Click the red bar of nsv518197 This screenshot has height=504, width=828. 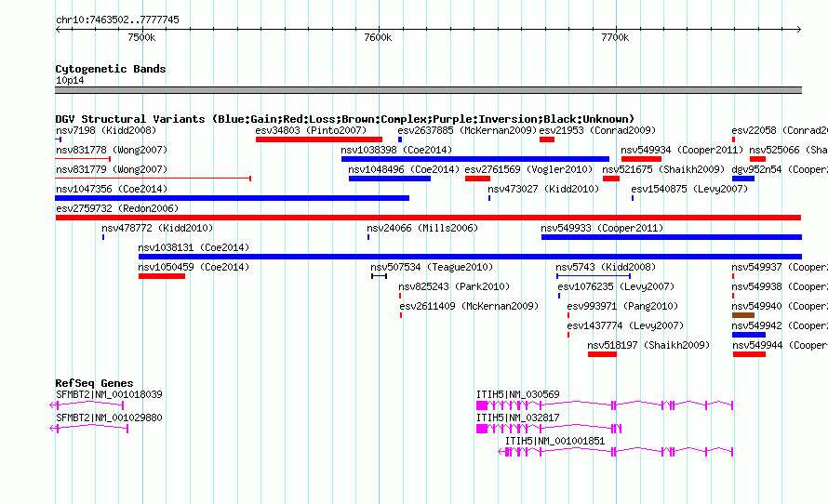[x=603, y=354]
